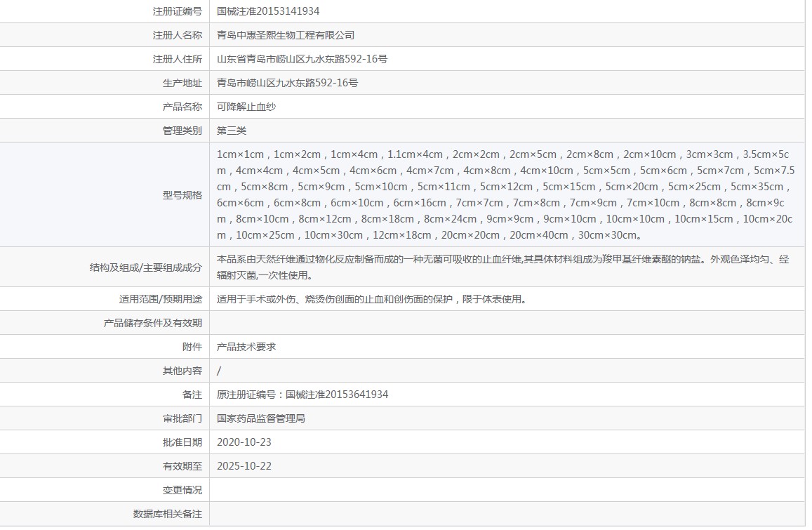Image resolution: width=812 pixels, height=530 pixels.
Task: Click the 适用范围/预期用途 label
Action: click(161, 299)
